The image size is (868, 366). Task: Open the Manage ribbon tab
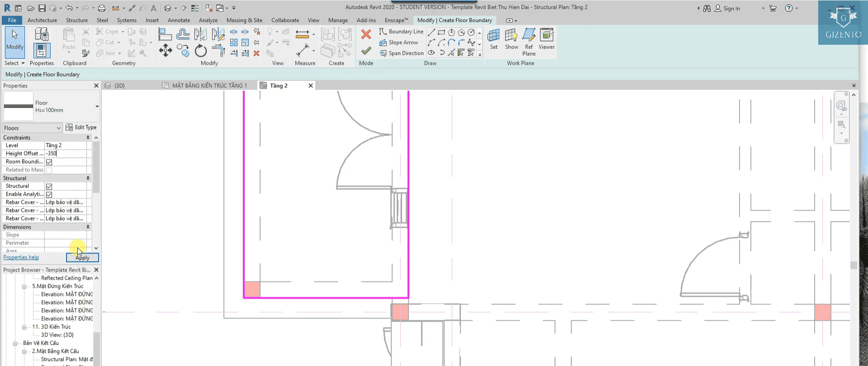pos(338,20)
